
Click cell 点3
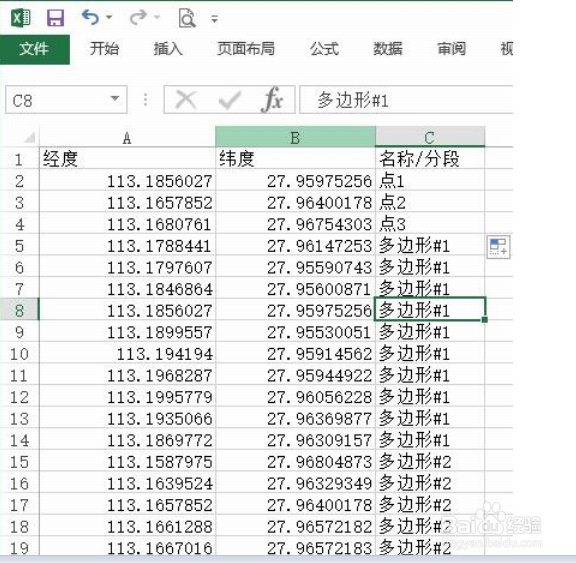(x=430, y=224)
